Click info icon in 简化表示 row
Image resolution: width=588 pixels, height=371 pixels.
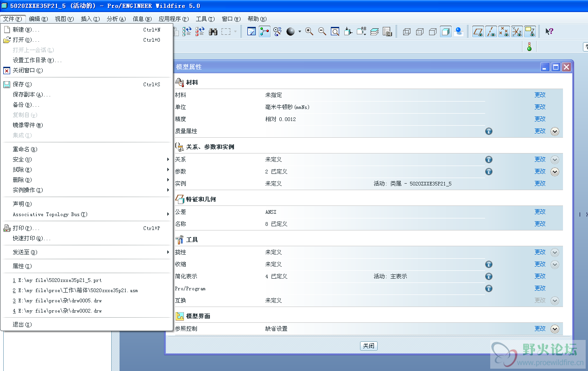(x=488, y=276)
